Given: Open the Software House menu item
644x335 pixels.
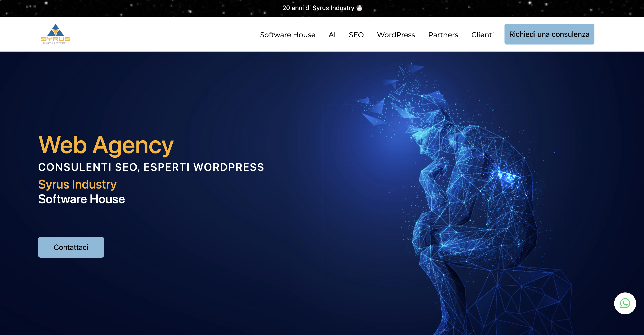Looking at the screenshot, I should tap(288, 35).
